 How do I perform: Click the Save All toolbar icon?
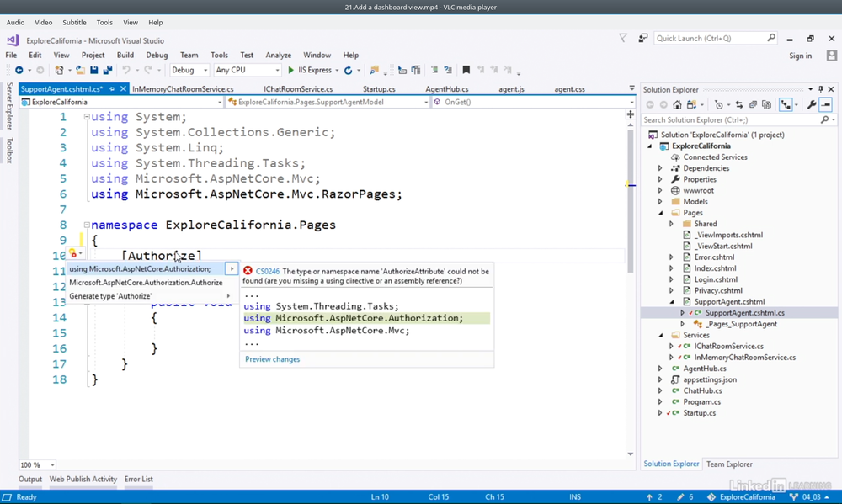108,71
